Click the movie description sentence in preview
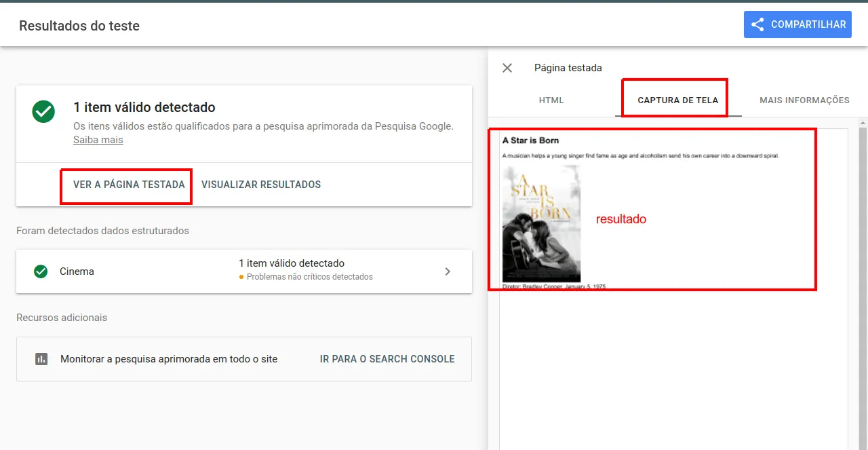Image resolution: width=868 pixels, height=450 pixels. tap(641, 155)
